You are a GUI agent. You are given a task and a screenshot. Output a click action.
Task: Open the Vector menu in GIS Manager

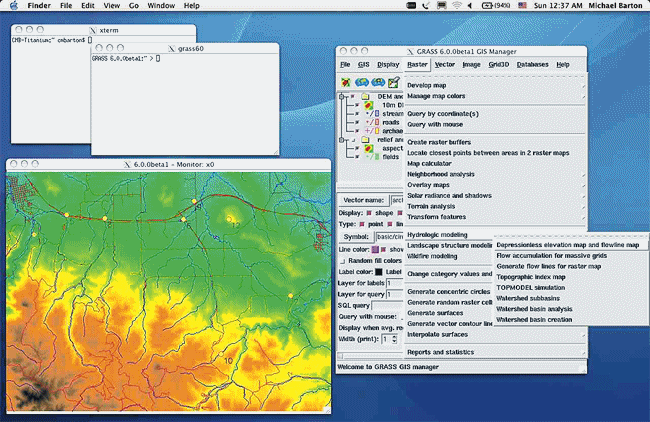(x=445, y=65)
